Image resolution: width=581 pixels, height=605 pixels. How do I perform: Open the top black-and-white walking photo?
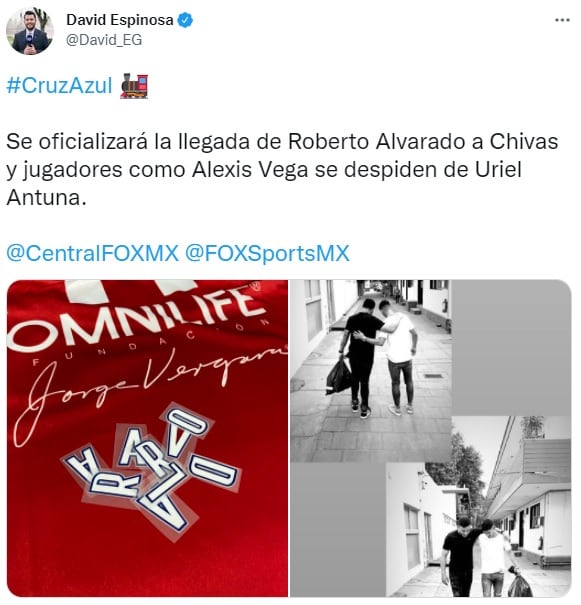click(x=370, y=370)
